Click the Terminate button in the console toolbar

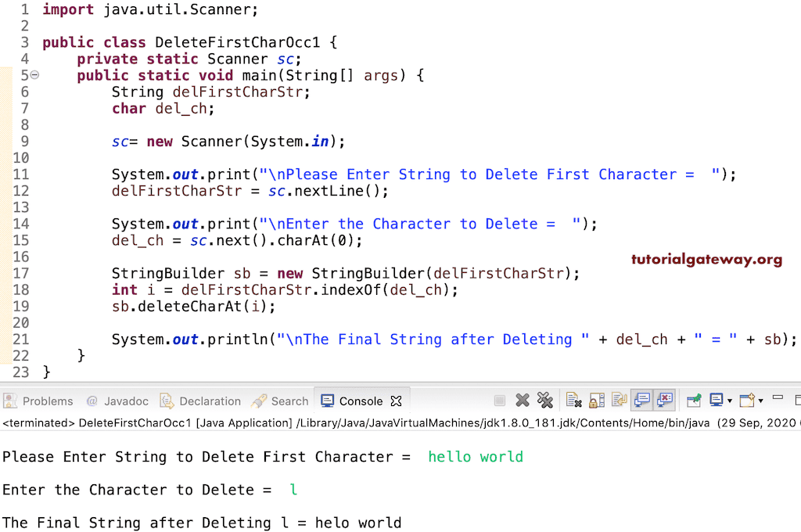pos(499,401)
